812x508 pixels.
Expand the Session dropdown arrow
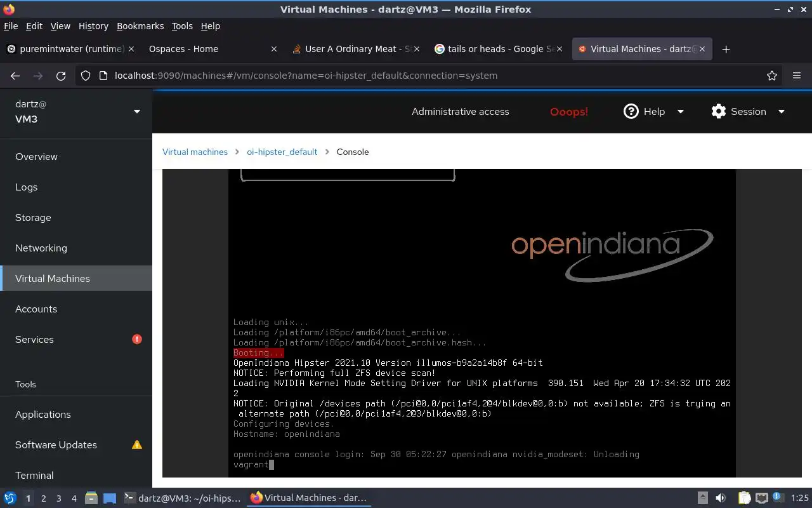click(782, 111)
